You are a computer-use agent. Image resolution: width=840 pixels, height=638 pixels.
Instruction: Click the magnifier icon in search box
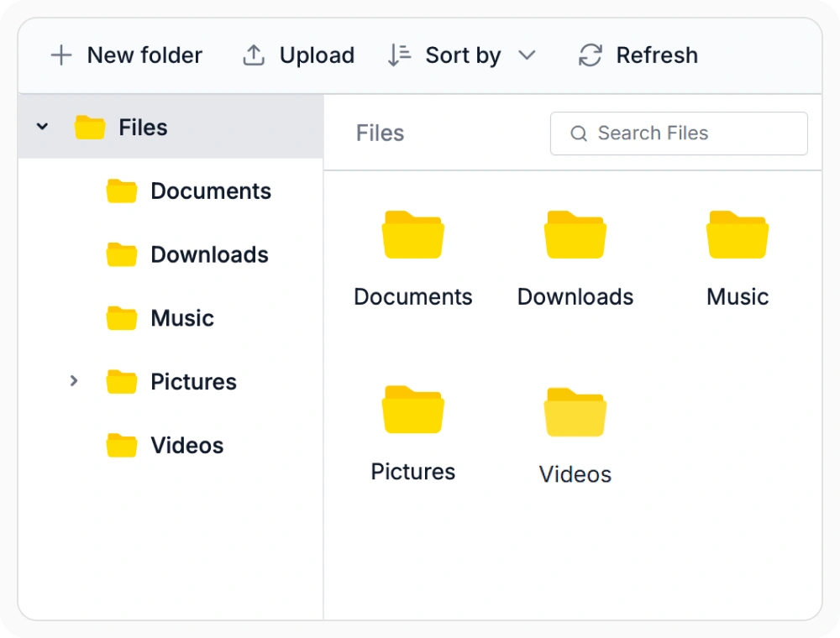pyautogui.click(x=579, y=133)
